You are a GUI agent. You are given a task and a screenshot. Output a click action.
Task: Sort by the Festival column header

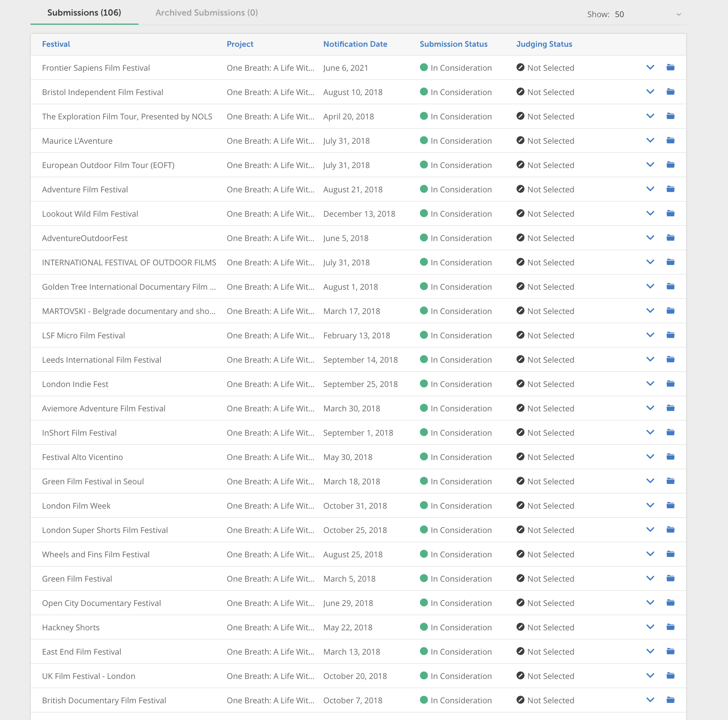tap(56, 44)
